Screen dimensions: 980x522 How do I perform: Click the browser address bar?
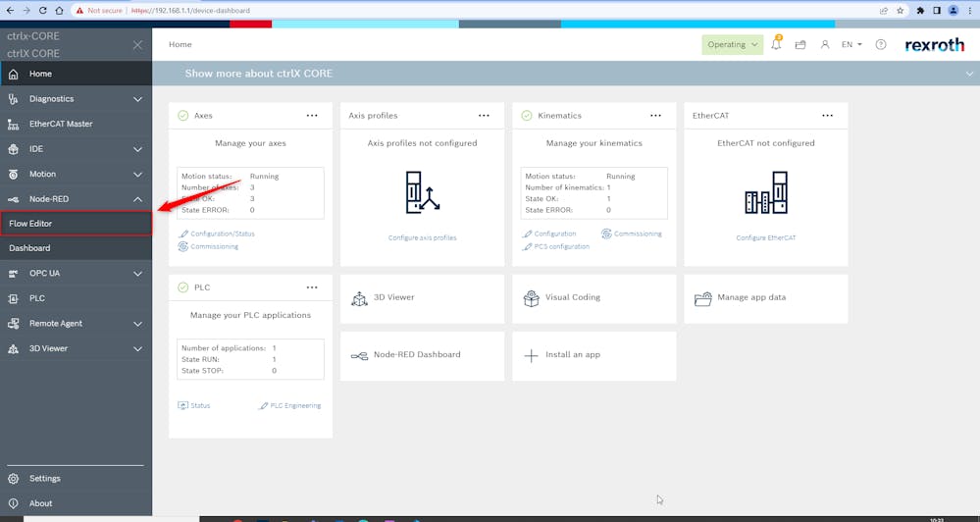(x=475, y=10)
